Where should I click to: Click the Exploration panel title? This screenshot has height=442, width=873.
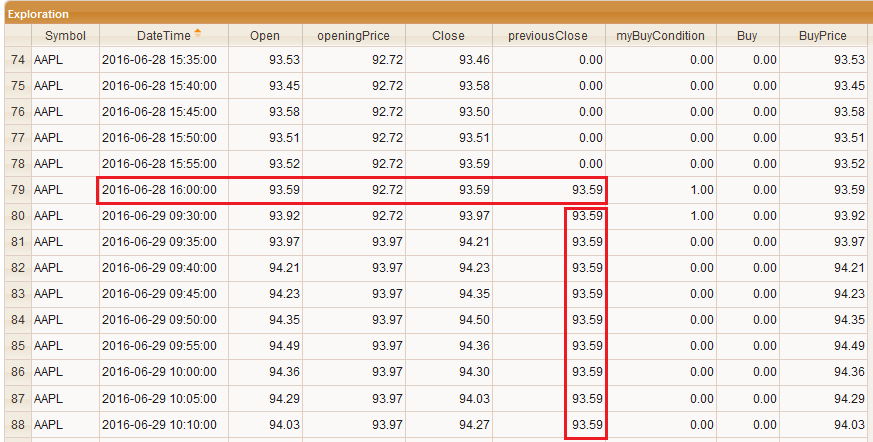point(38,14)
